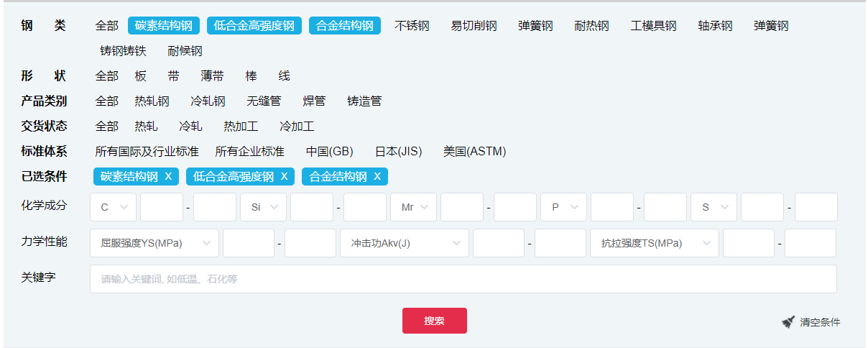Choose 带 shape
The image size is (868, 348).
174,76
